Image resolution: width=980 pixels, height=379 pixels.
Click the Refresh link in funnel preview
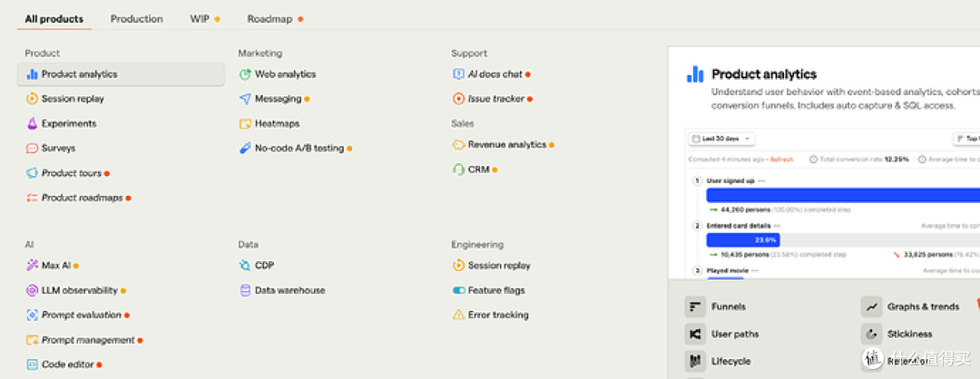(782, 160)
